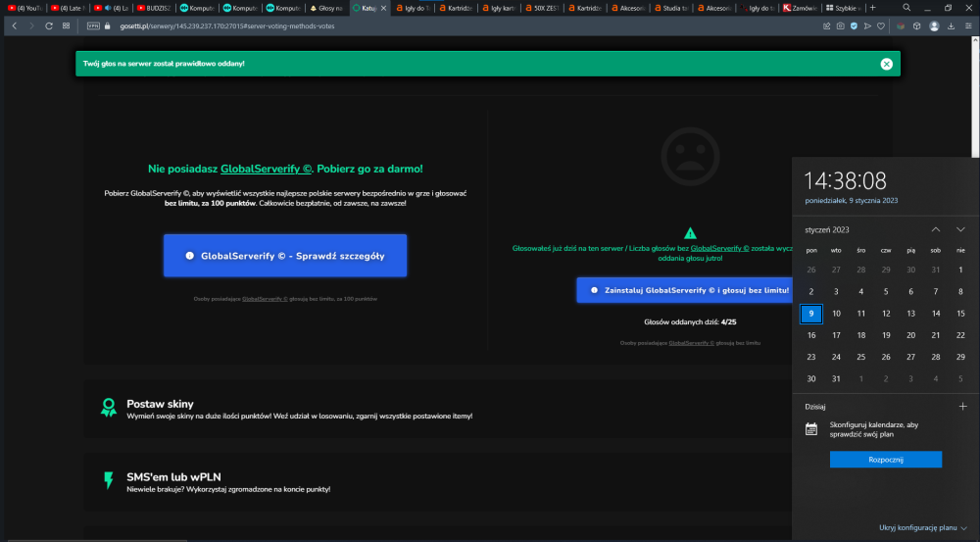Select January 31 in the calendar
The height and width of the screenshot is (542, 980).
coord(836,379)
